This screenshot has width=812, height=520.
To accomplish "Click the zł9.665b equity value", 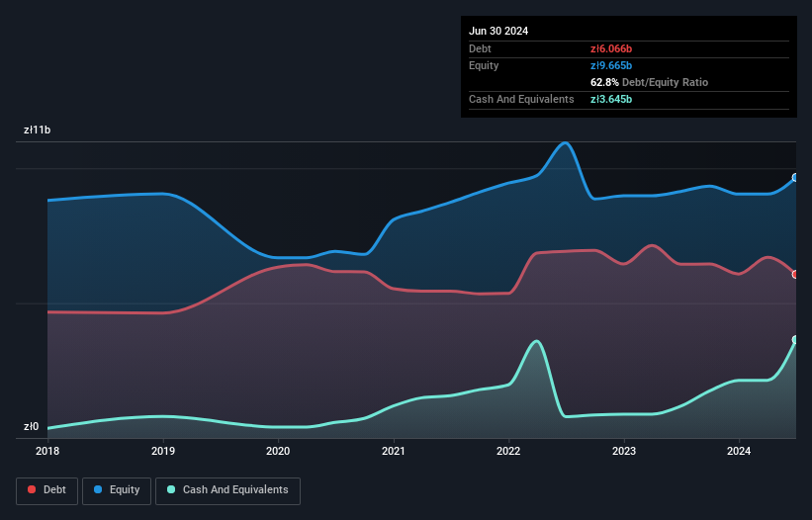I will pos(611,65).
